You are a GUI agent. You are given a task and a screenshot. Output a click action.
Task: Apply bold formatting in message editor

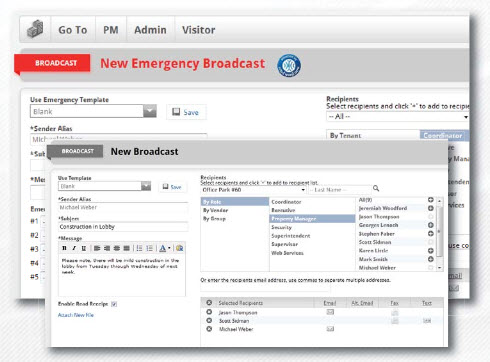click(64, 248)
